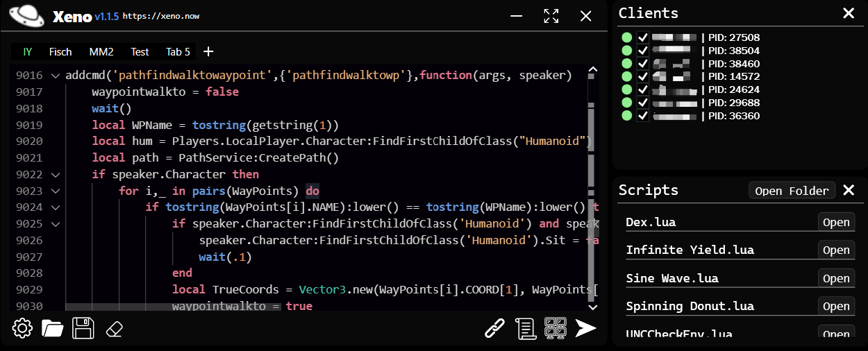Uncheck the client with PID 27508
Viewport: 868px width, 351px height.
point(643,37)
